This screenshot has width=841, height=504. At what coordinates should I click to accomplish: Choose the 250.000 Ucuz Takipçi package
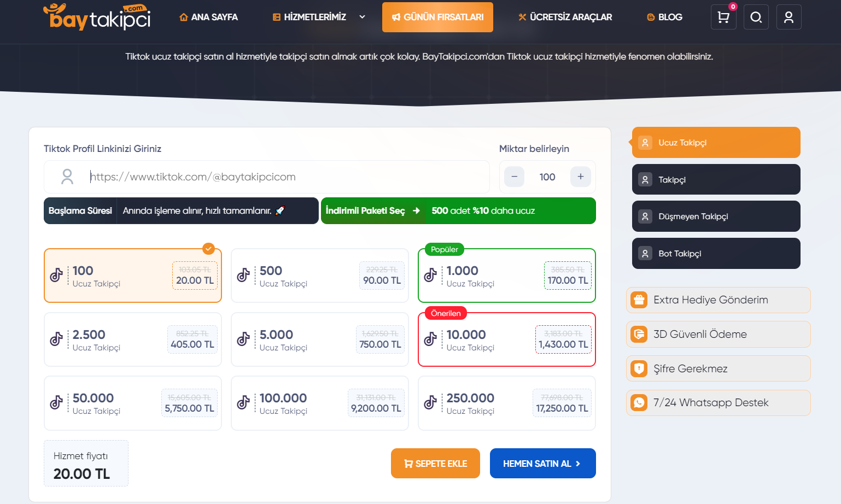tap(507, 403)
